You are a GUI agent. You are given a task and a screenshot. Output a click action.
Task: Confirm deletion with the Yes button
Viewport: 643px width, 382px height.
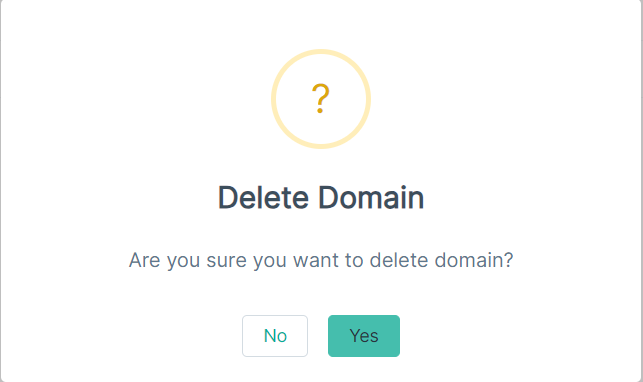coord(364,336)
